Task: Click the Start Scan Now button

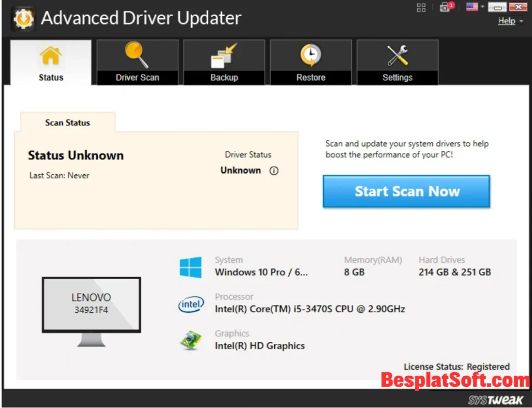Action: (406, 191)
